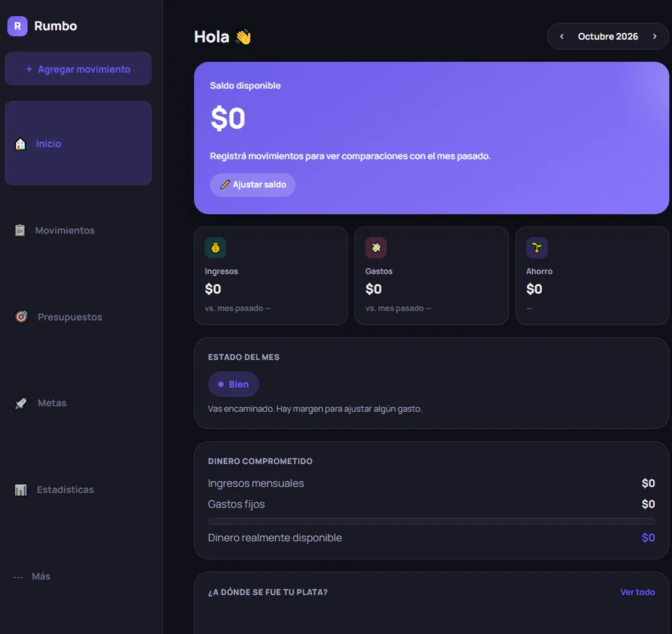Click vs. mes pasado under Gastos

(398, 308)
